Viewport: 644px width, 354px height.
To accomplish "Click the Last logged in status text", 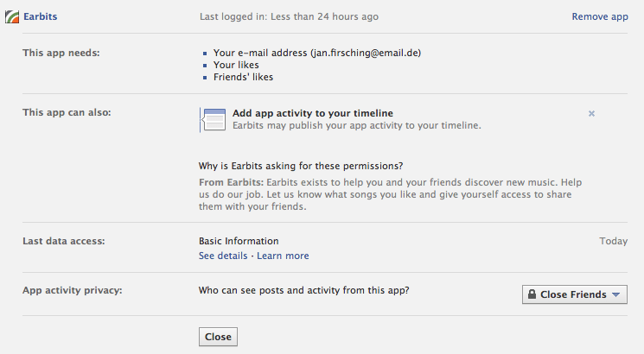I will [289, 16].
